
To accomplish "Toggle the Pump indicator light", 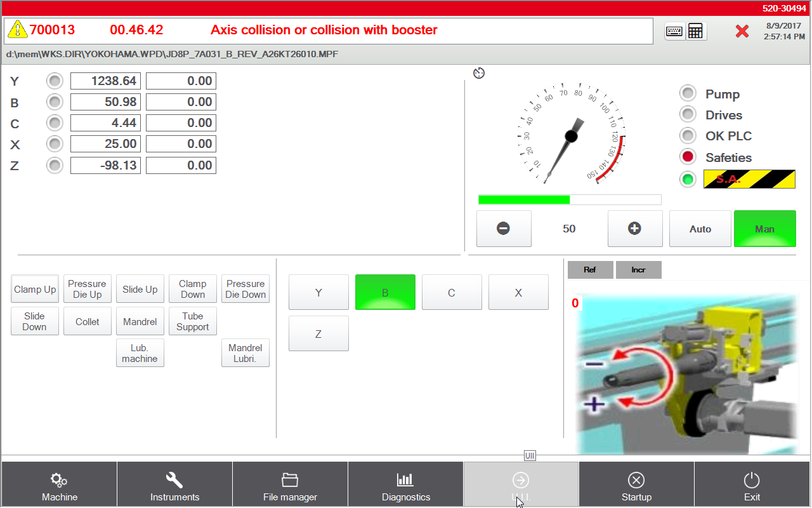I will point(688,94).
